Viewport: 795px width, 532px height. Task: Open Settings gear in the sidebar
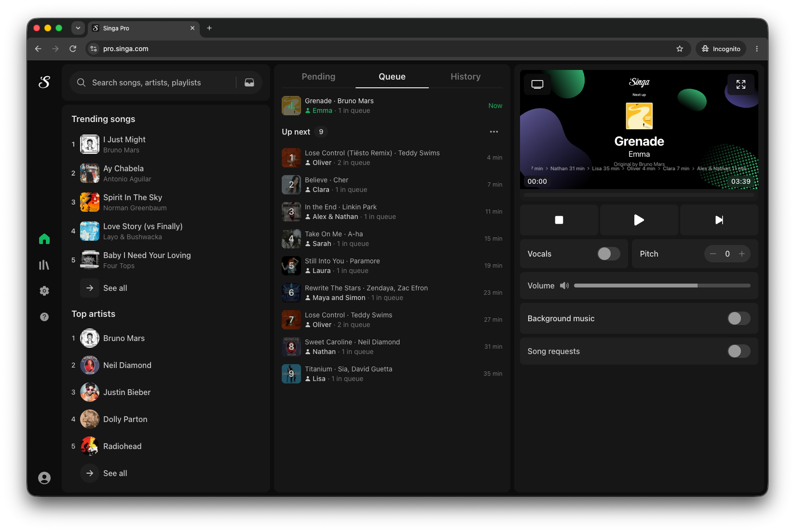click(44, 291)
